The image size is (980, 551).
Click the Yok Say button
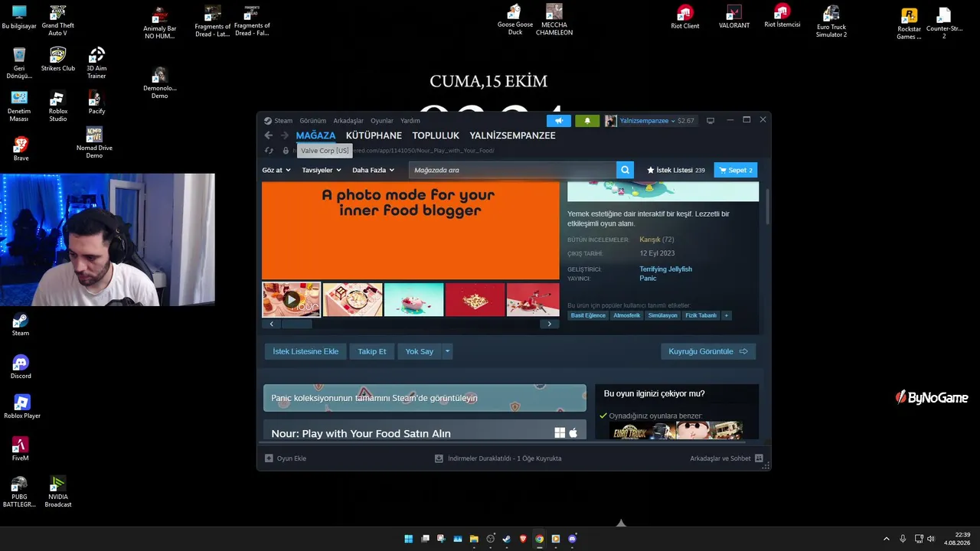pyautogui.click(x=420, y=351)
